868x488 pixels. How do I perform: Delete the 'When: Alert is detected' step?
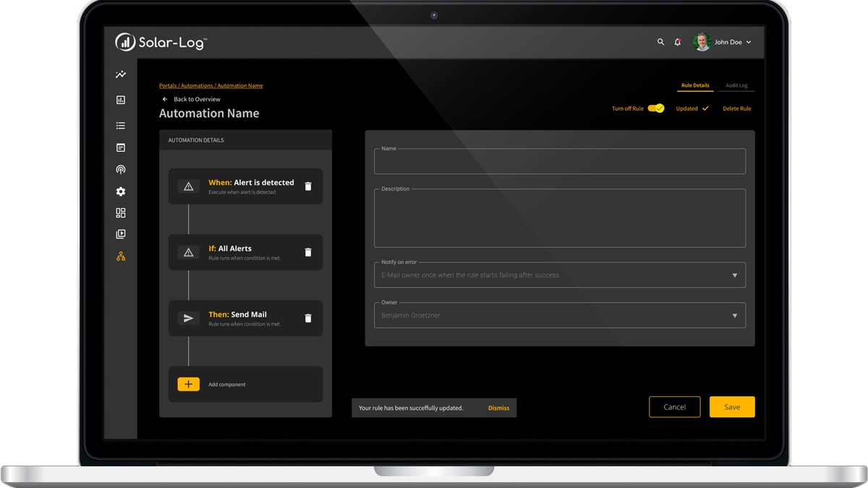(x=308, y=187)
